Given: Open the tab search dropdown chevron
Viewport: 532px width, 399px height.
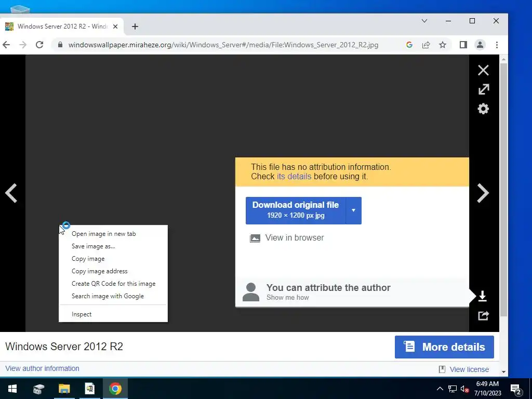Looking at the screenshot, I should tap(424, 21).
